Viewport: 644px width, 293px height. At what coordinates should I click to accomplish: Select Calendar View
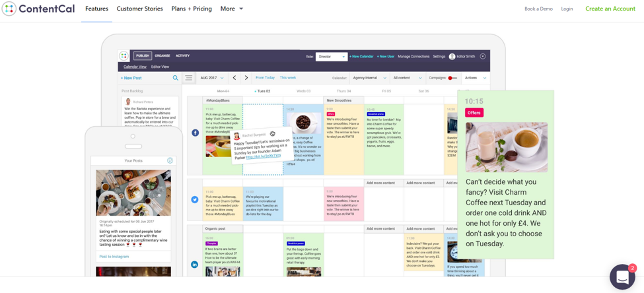pyautogui.click(x=135, y=67)
